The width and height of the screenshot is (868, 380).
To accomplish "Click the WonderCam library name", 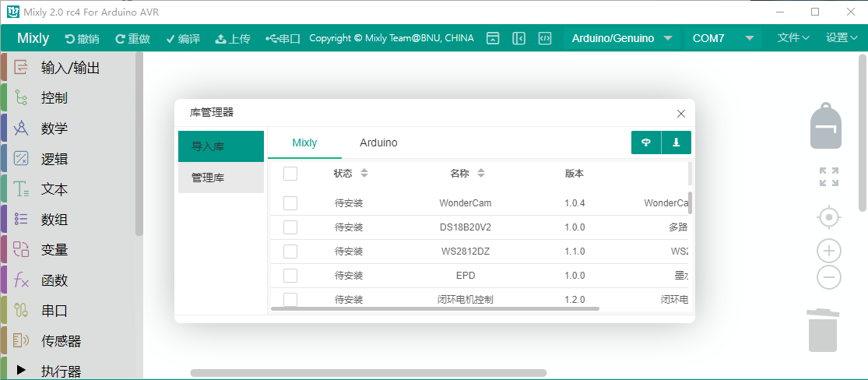I will tap(465, 203).
